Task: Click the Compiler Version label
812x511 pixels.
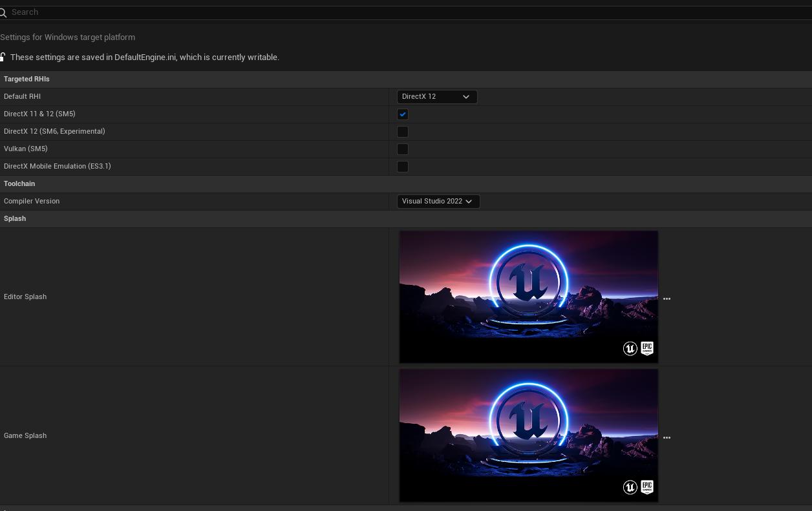Action: click(x=32, y=201)
